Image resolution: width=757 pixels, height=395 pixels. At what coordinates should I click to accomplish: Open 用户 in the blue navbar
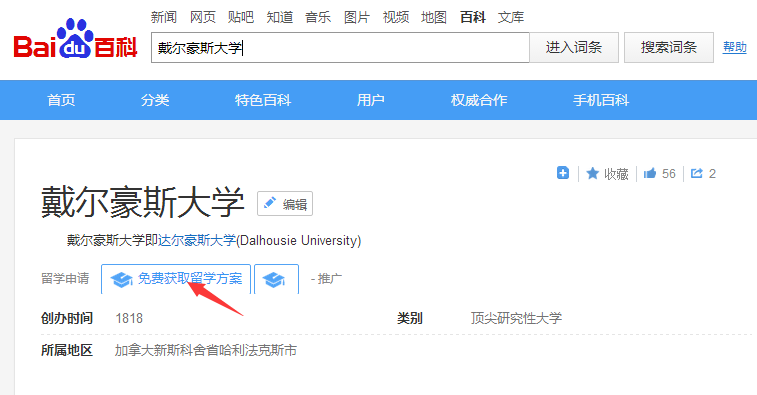click(x=371, y=100)
